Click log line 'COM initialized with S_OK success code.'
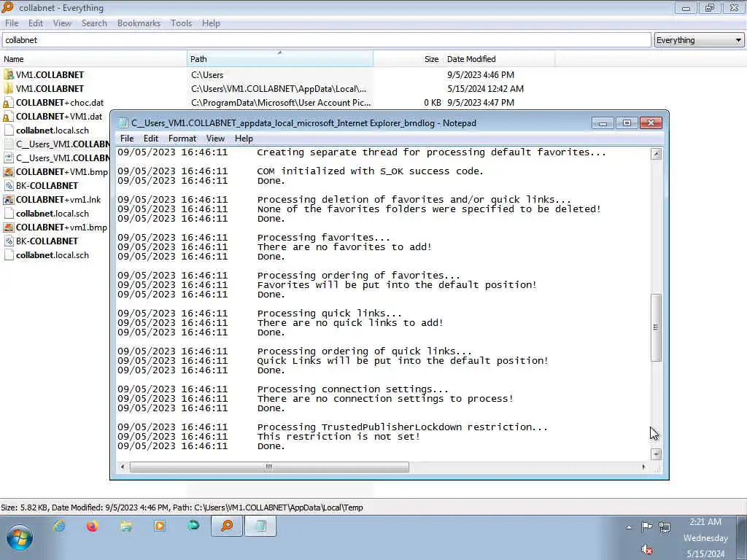The width and height of the screenshot is (747, 560). pos(370,171)
